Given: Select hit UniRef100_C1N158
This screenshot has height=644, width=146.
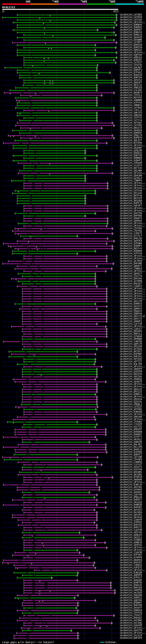Looking at the screenshot, I should click(x=131, y=552).
